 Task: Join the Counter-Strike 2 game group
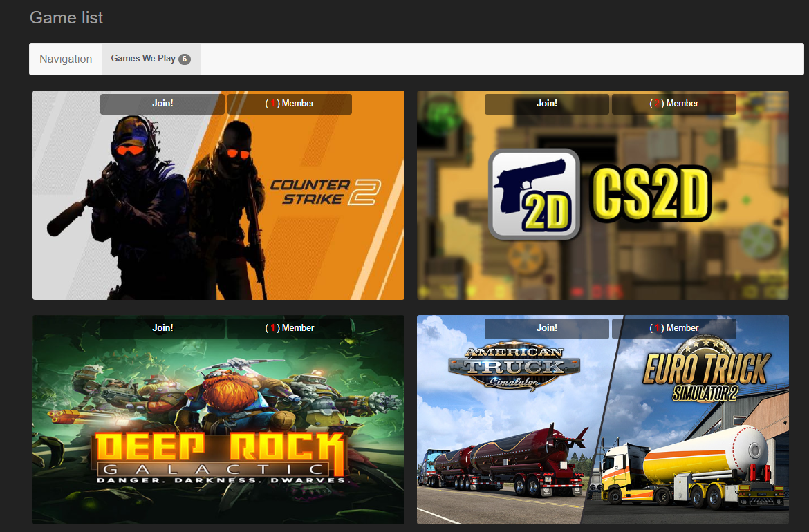[x=162, y=103]
